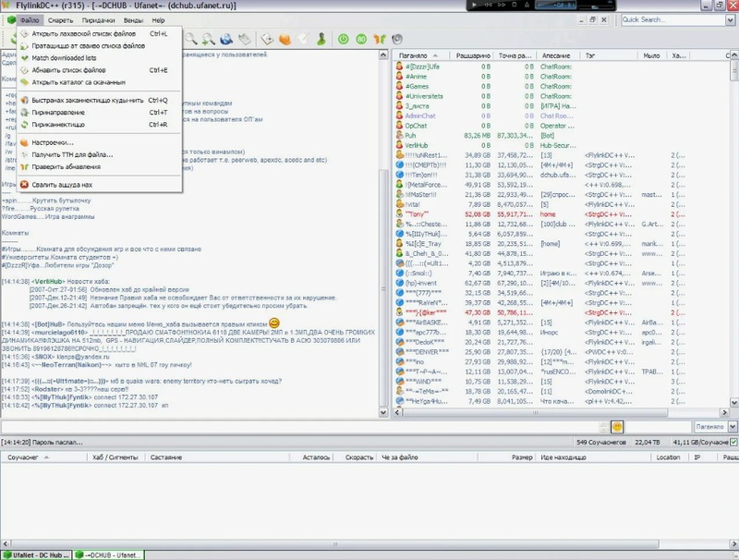Toggle the checkbox in the status bar
739x560 pixels.
pos(733,443)
